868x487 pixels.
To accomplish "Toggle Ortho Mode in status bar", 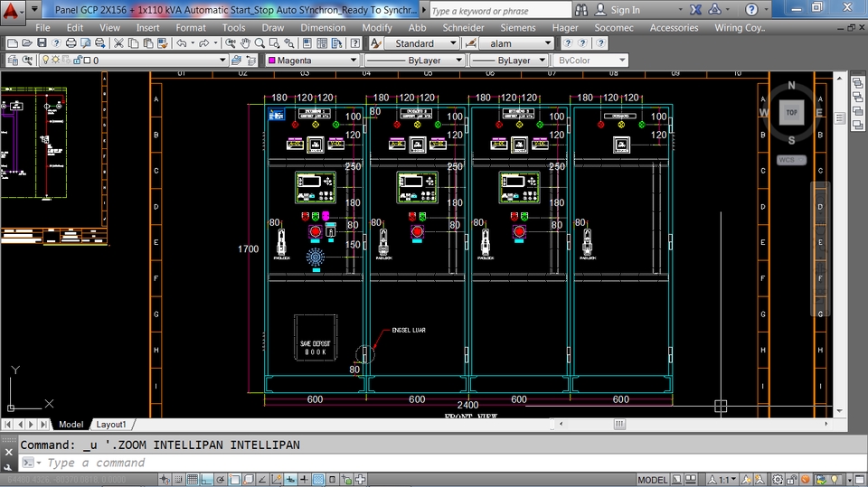I will [x=206, y=480].
